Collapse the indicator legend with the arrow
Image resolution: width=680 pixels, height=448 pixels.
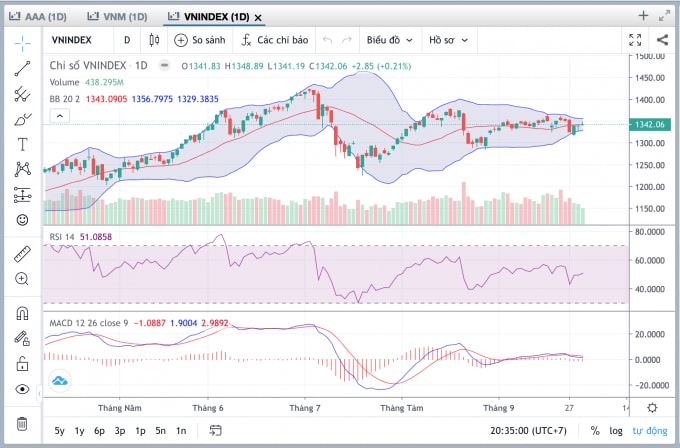[x=60, y=116]
